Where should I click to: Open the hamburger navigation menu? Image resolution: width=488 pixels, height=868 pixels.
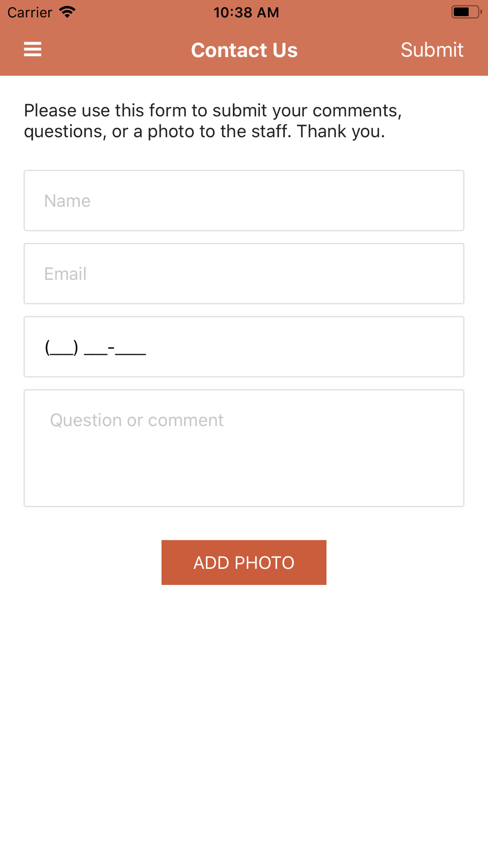33,49
